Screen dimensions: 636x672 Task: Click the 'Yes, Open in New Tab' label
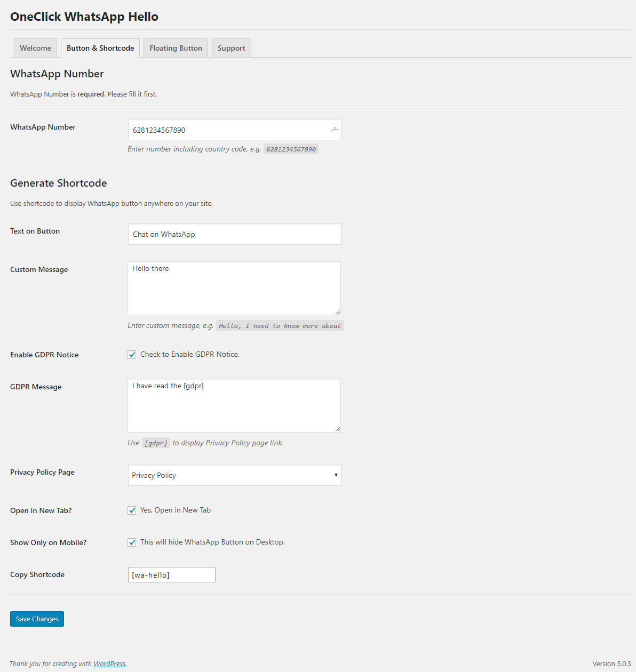click(x=176, y=510)
